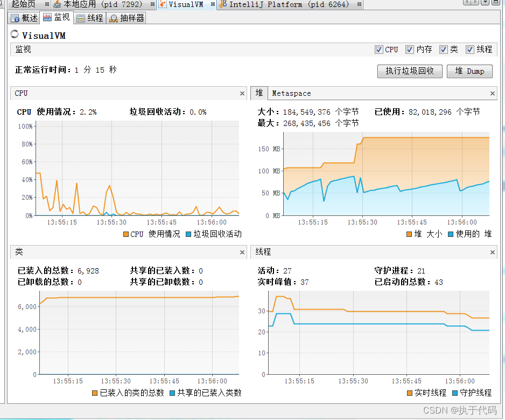Click the VisualVM document tab icon
Screen dimensions: 505x420
coord(163,4)
